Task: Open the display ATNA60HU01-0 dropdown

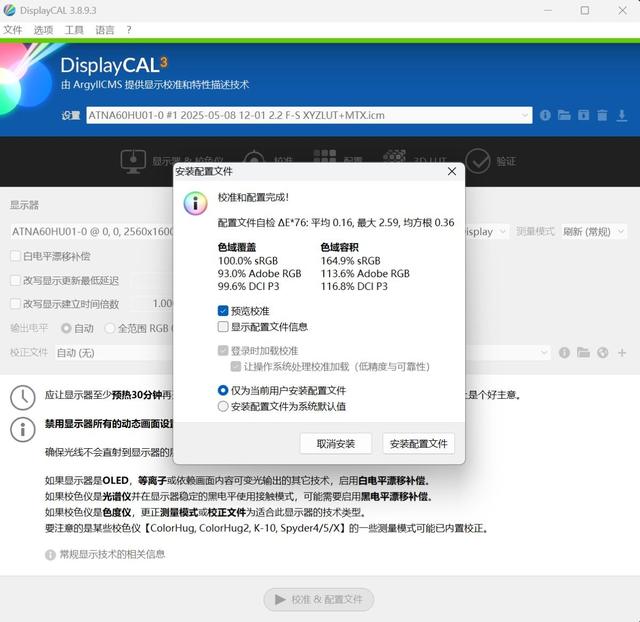Action: click(92, 232)
